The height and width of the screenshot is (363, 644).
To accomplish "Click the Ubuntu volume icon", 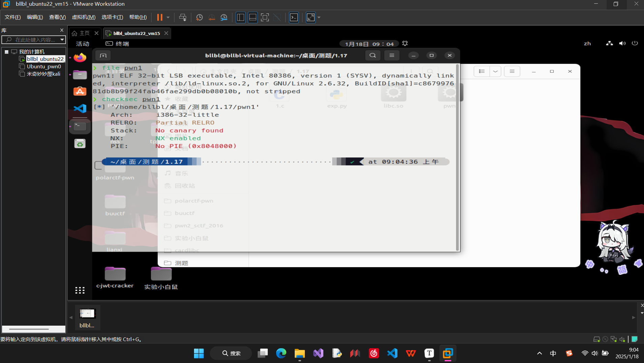I will coord(622,43).
